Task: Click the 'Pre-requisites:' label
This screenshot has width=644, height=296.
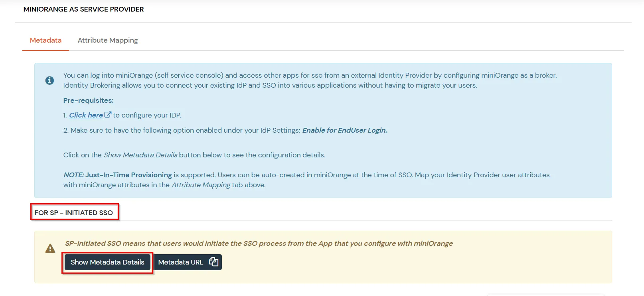Action: coord(89,100)
